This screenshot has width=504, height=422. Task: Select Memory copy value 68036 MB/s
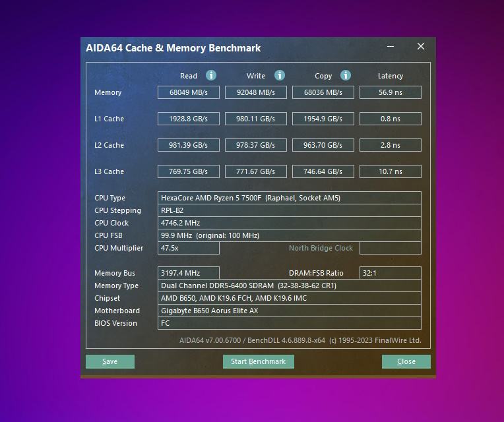click(x=323, y=92)
